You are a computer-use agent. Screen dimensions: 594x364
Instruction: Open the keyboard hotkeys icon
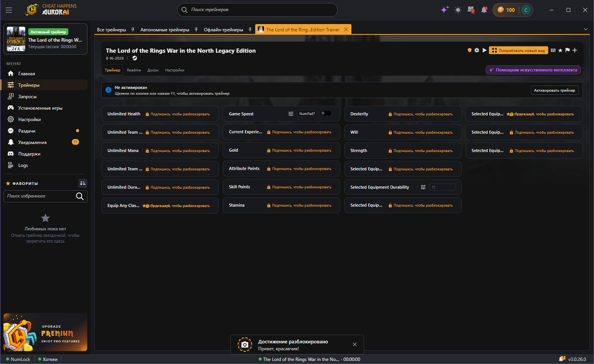click(553, 50)
